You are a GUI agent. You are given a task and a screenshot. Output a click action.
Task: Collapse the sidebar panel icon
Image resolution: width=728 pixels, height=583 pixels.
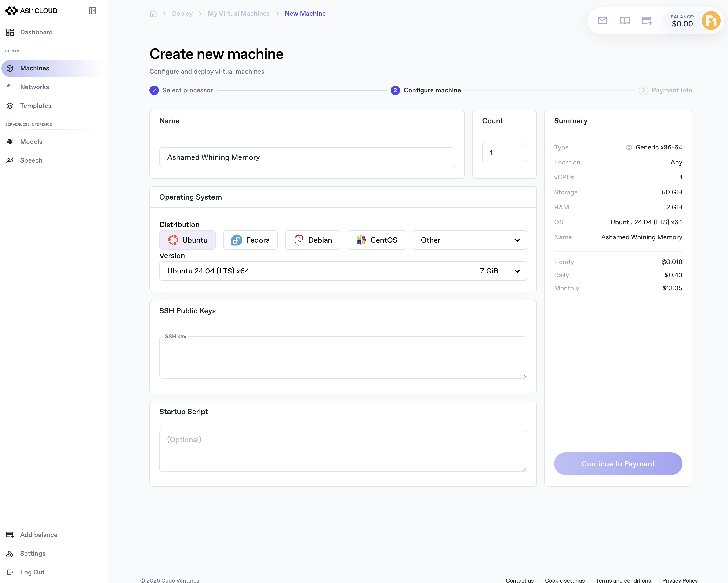pyautogui.click(x=92, y=11)
